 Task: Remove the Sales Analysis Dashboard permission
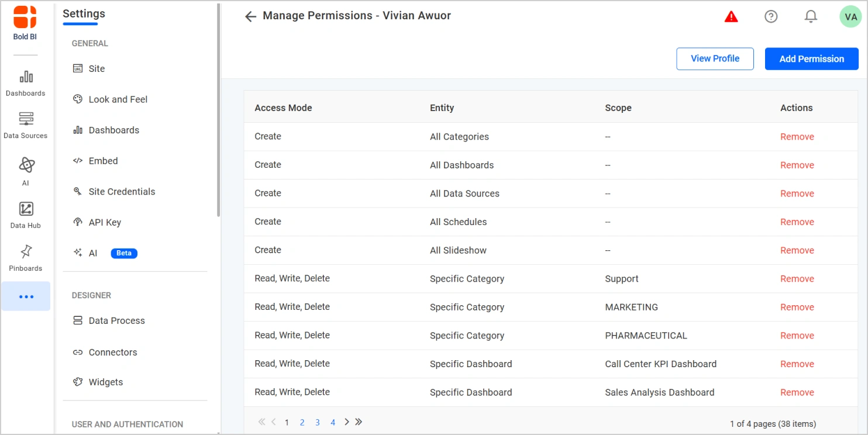pos(797,392)
